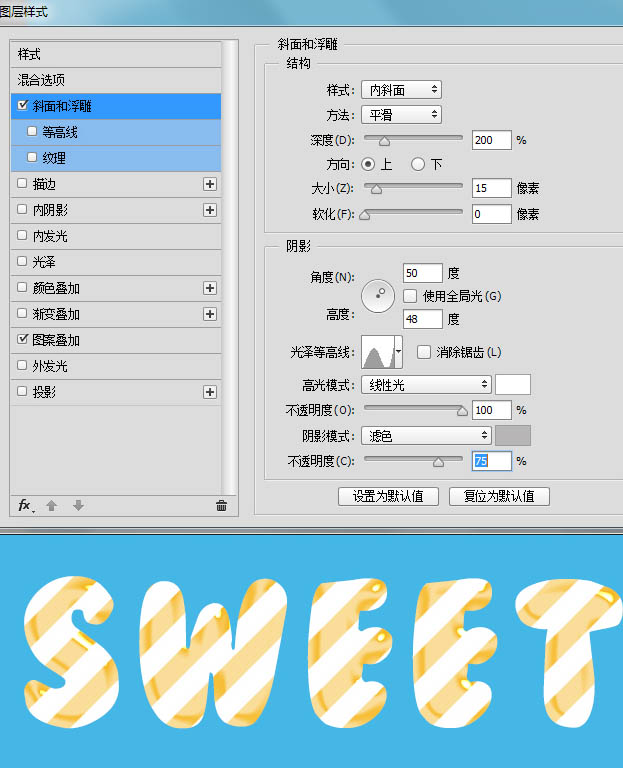Click the 角度 input field with 50

coord(423,273)
